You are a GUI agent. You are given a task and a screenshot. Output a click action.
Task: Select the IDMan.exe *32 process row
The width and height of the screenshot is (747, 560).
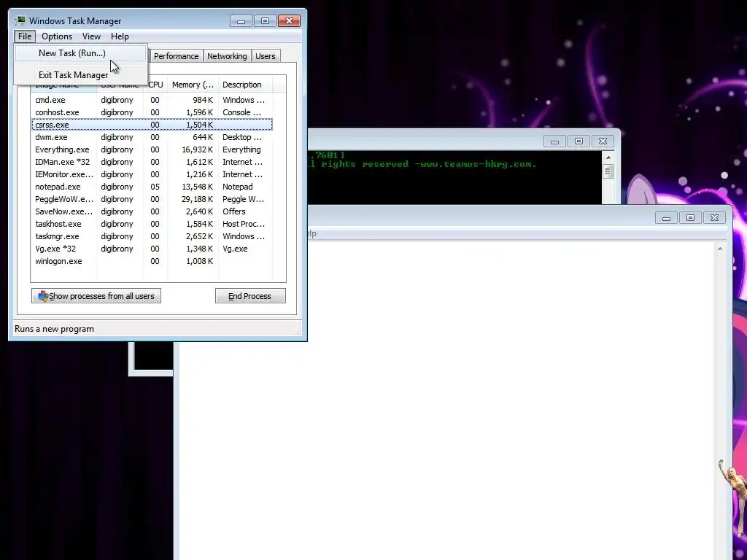[x=152, y=162]
